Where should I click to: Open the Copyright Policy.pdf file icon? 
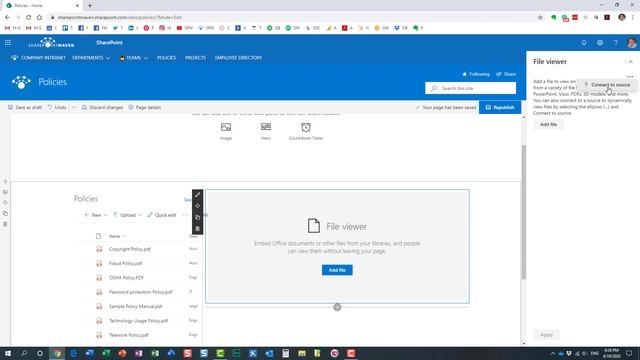coord(99,249)
